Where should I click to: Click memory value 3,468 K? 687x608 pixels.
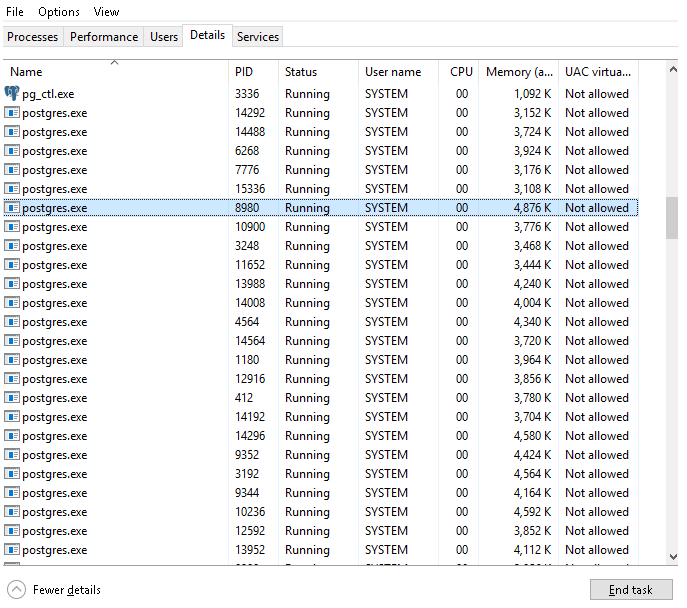[x=532, y=246]
